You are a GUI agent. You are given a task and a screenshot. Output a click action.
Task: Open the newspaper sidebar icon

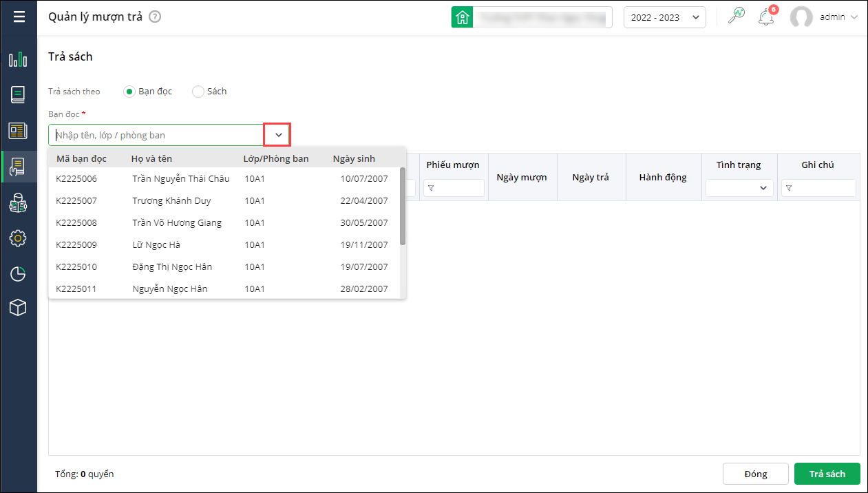(18, 131)
